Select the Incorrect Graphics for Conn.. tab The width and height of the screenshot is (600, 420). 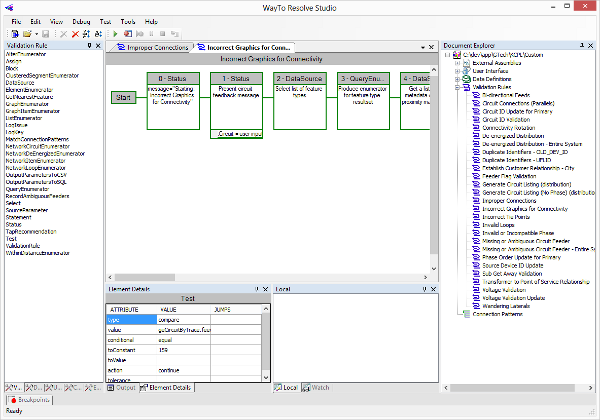[x=244, y=47]
